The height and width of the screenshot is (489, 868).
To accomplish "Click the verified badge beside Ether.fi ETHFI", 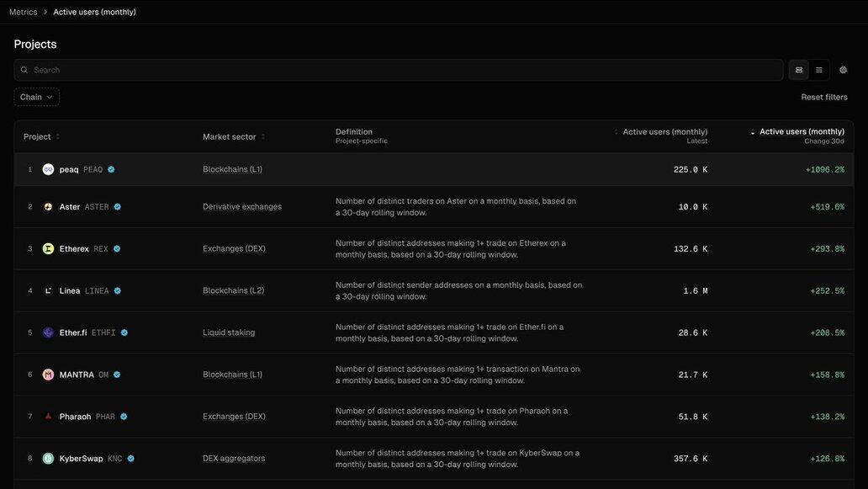I will [x=124, y=332].
